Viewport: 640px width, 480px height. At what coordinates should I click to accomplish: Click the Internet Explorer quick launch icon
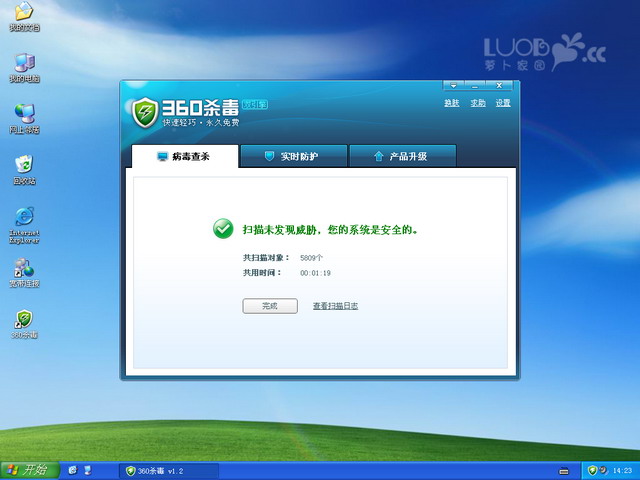73,471
